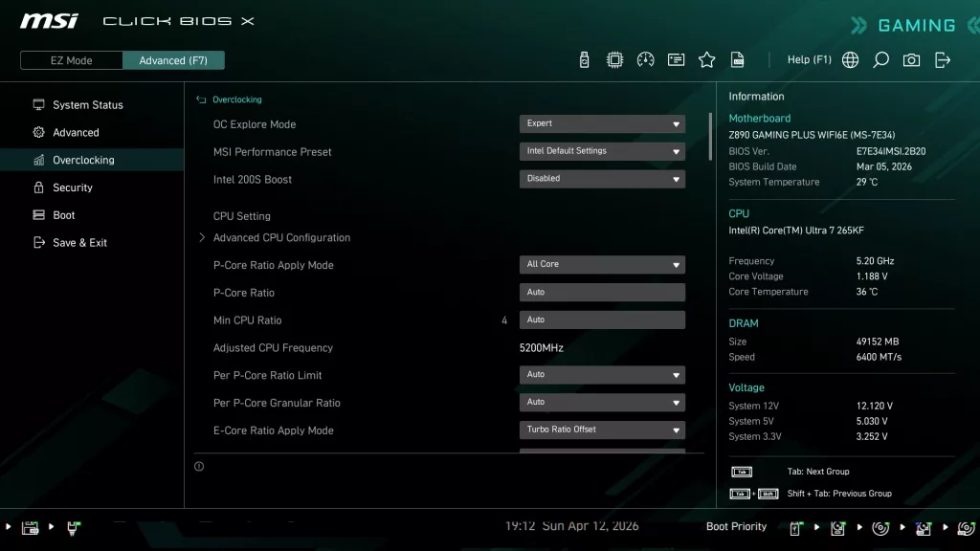This screenshot has width=980, height=551.
Task: Click the exit icon beside Save & Exit
Action: (38, 242)
